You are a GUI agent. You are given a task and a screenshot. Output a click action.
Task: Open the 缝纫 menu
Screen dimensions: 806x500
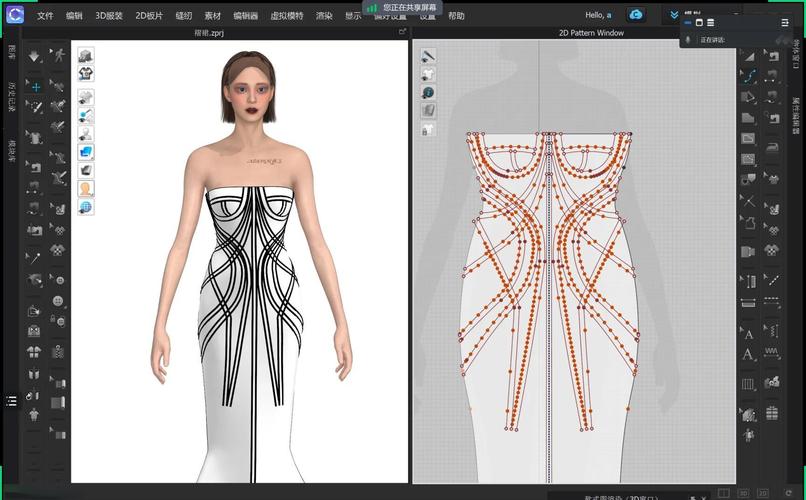[x=184, y=16]
